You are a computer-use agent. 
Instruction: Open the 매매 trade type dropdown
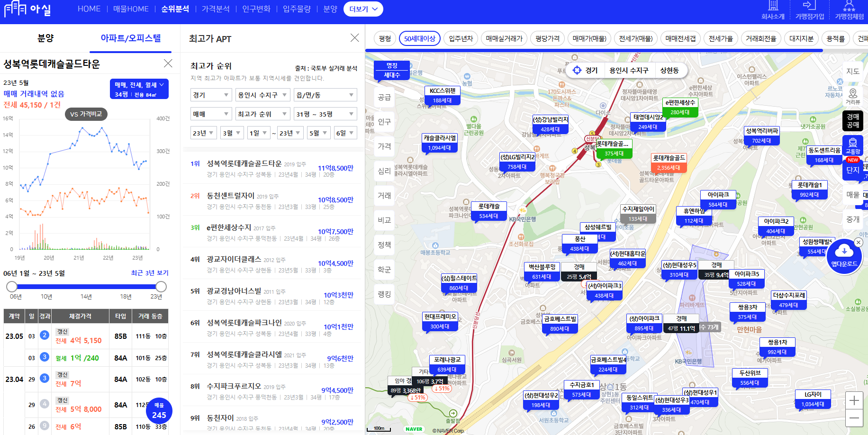[211, 114]
